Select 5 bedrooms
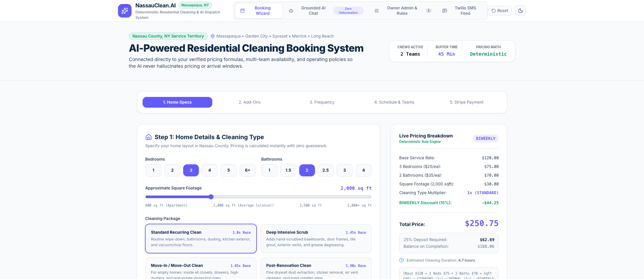644x279 pixels. pyautogui.click(x=229, y=170)
